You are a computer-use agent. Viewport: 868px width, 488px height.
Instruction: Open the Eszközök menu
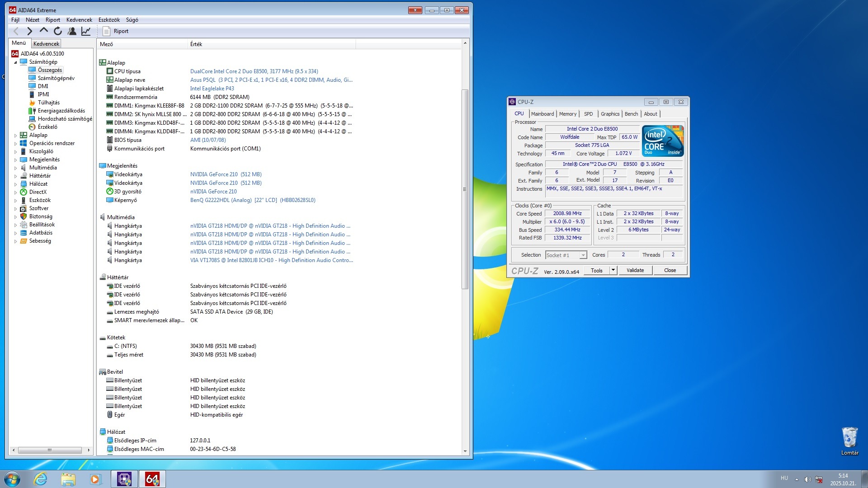coord(109,20)
